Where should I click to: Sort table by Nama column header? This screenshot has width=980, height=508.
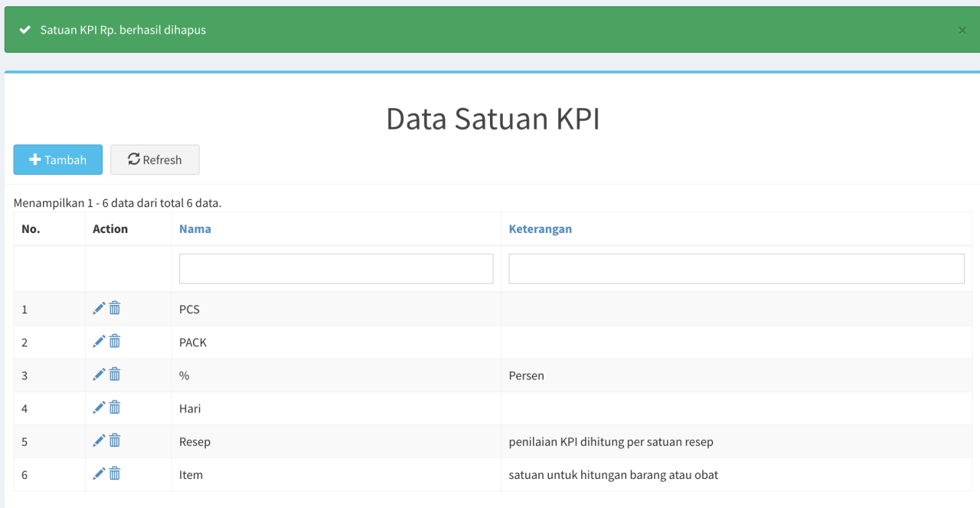click(x=195, y=228)
